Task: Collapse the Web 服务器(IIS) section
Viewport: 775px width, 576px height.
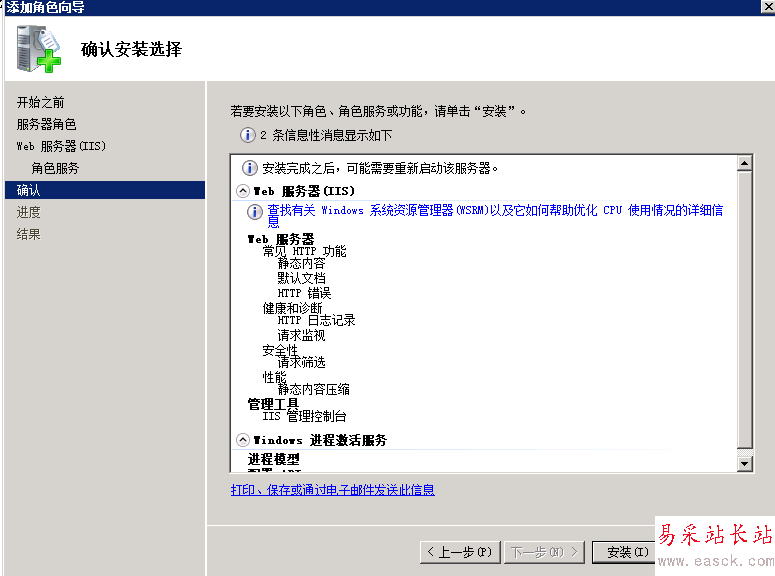Action: coord(242,191)
